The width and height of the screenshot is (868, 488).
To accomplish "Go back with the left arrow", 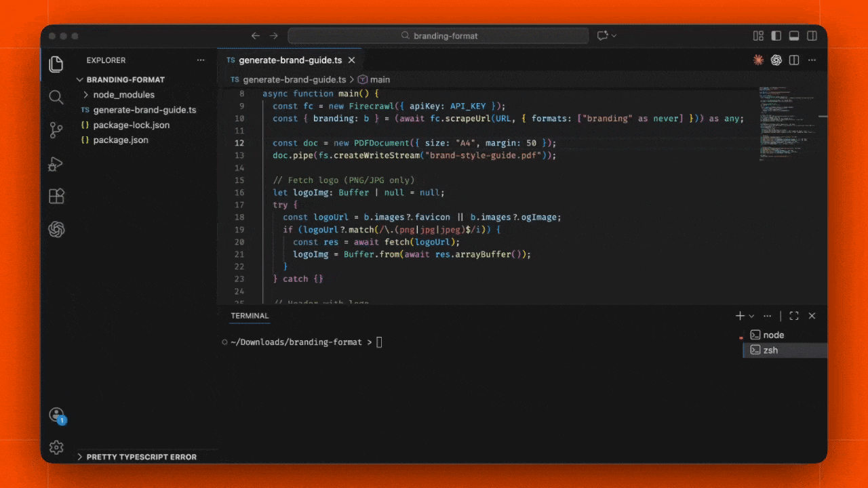I will 256,36.
